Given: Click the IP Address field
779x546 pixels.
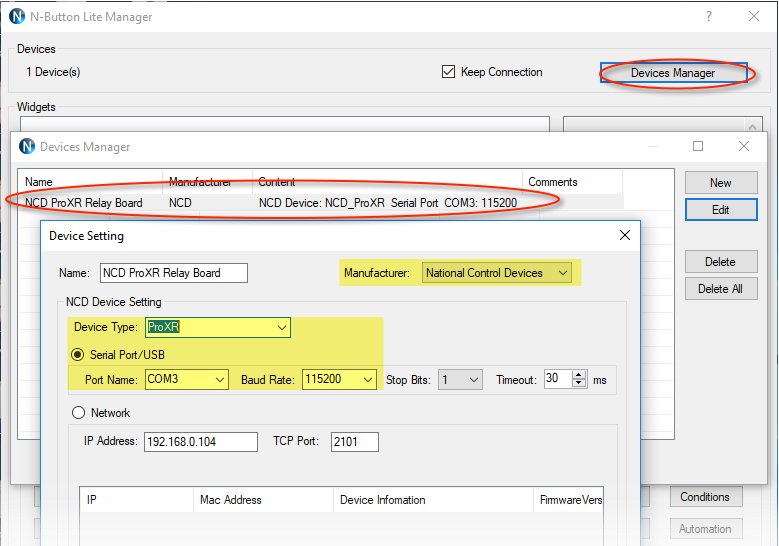Looking at the screenshot, I should pos(201,442).
